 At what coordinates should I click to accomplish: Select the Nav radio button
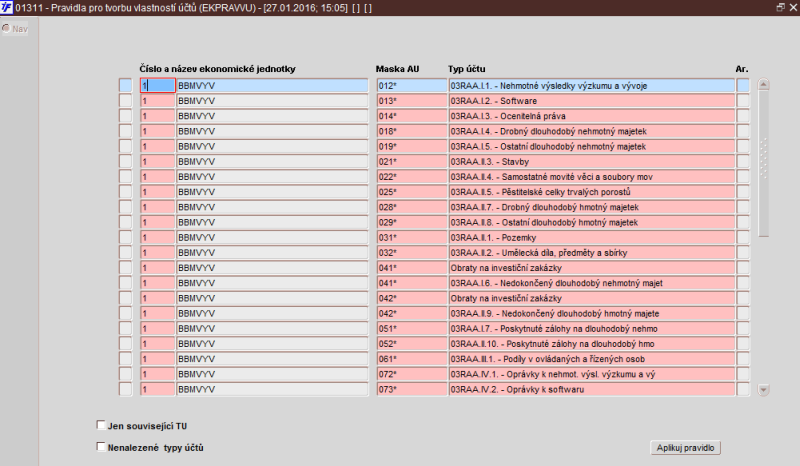coord(6,28)
